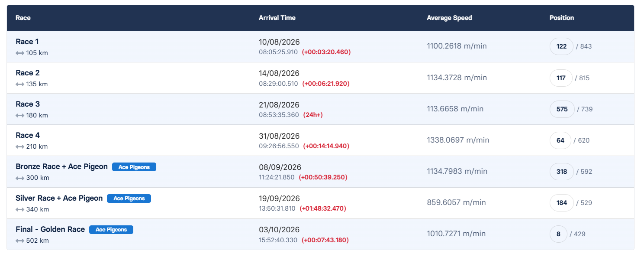
Task: Click the Ace Pigeons badge on Bronze Race
Action: click(x=134, y=167)
